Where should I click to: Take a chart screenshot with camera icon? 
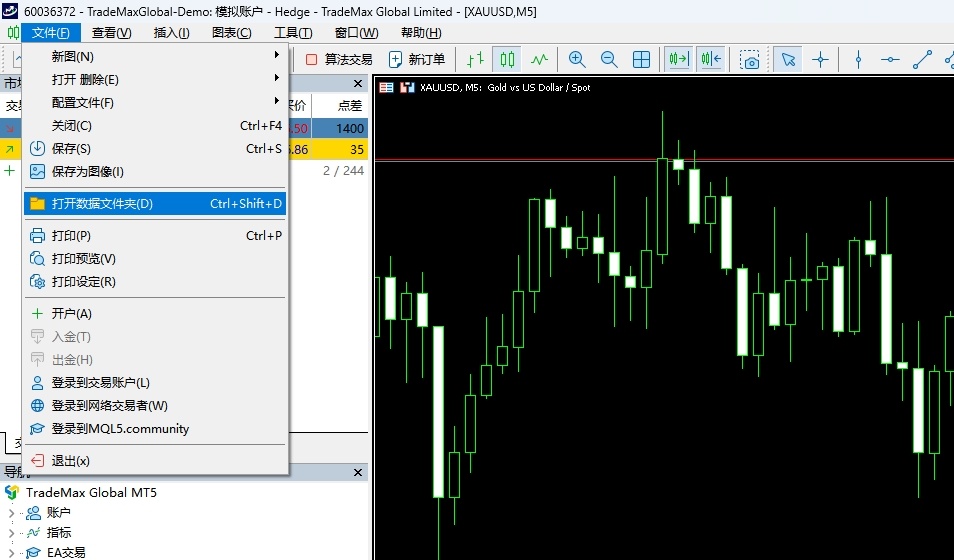click(750, 59)
